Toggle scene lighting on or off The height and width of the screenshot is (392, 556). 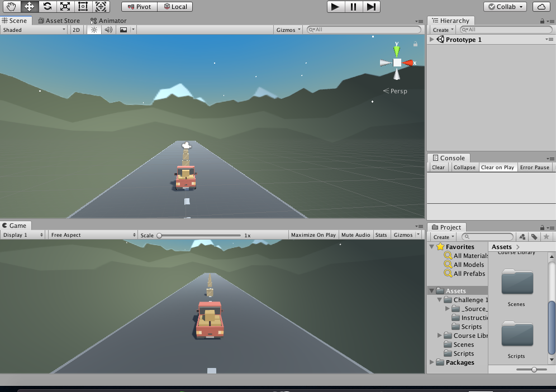[x=94, y=29]
